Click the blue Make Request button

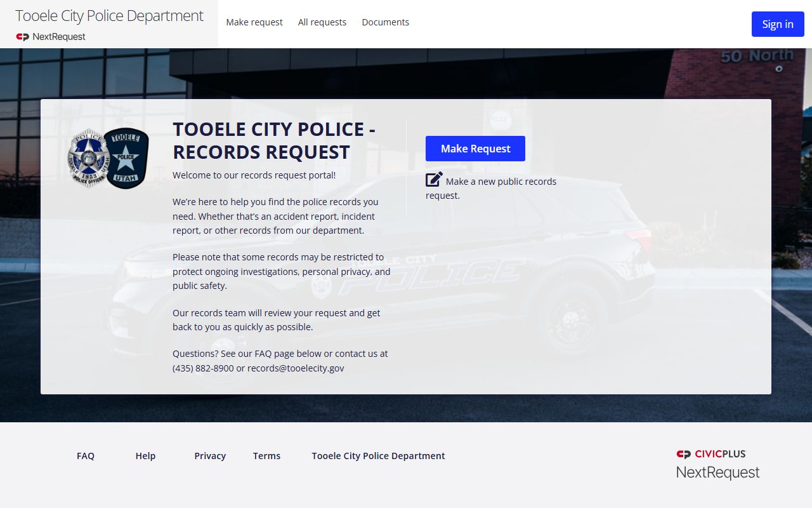click(x=475, y=149)
